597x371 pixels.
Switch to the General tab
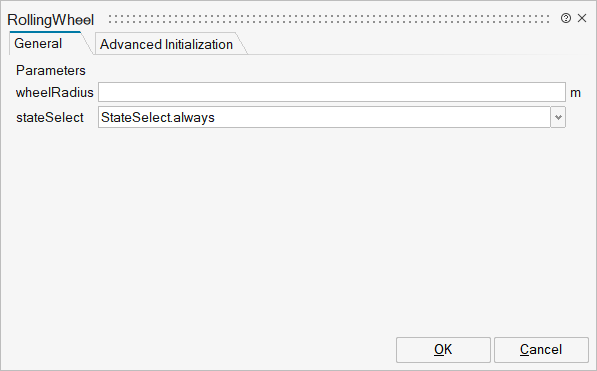click(38, 43)
